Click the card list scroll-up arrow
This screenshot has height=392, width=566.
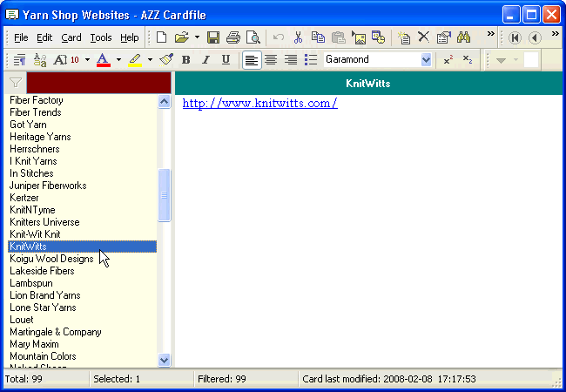(x=165, y=102)
